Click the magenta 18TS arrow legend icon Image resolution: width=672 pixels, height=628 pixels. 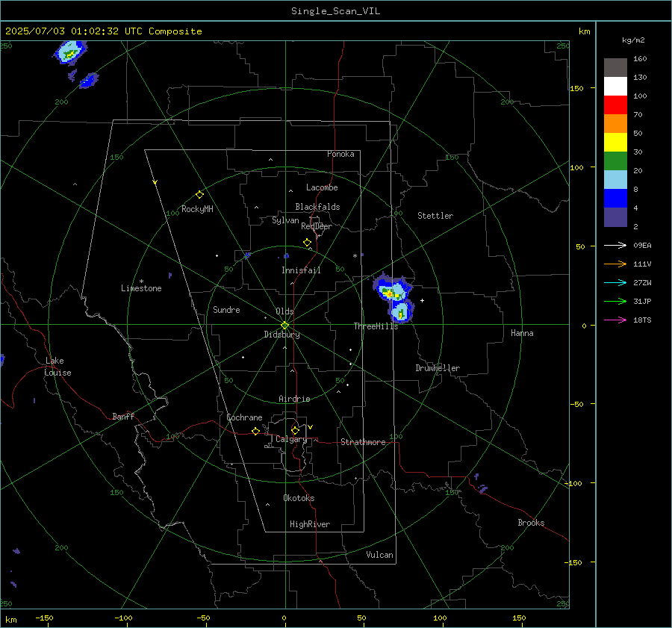[x=615, y=320]
